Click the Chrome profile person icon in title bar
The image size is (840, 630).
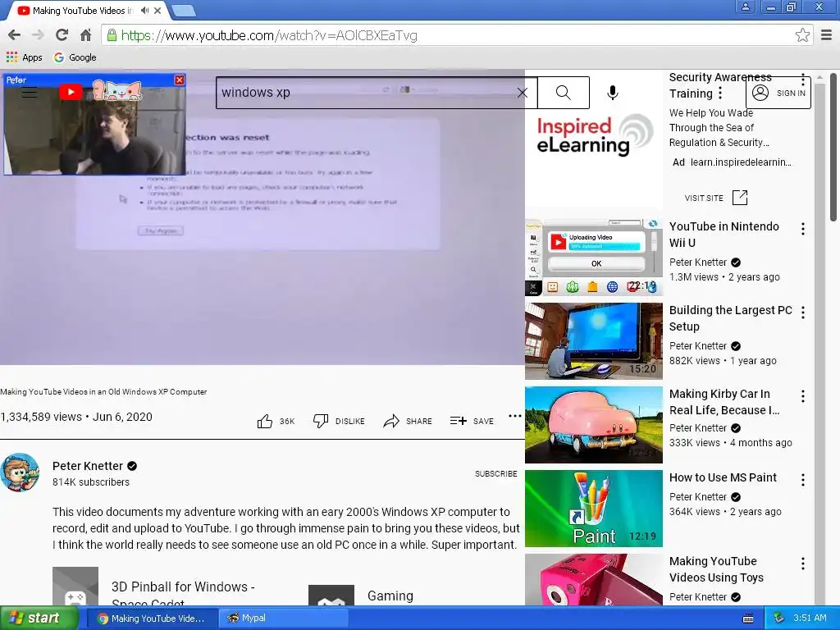[745, 7]
